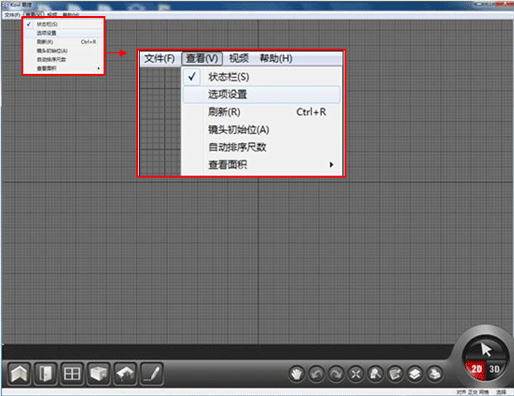The image size is (514, 396).
Task: Select the roofed house model icon
Action: pos(125,374)
